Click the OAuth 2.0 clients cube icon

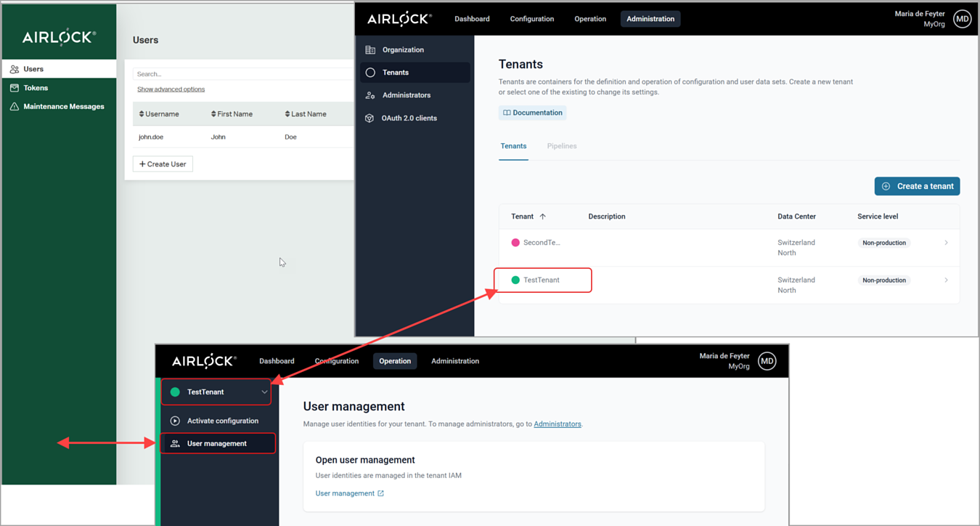(369, 118)
